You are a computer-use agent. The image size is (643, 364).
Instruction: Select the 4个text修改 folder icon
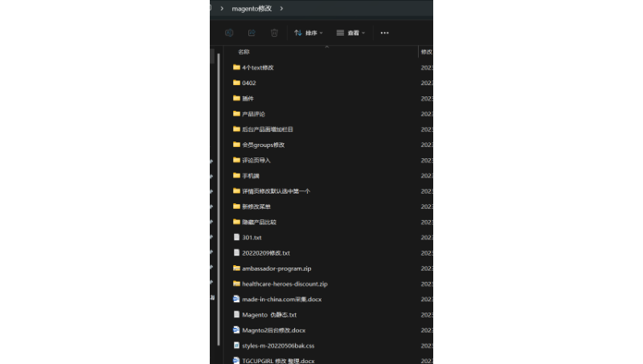tap(236, 67)
